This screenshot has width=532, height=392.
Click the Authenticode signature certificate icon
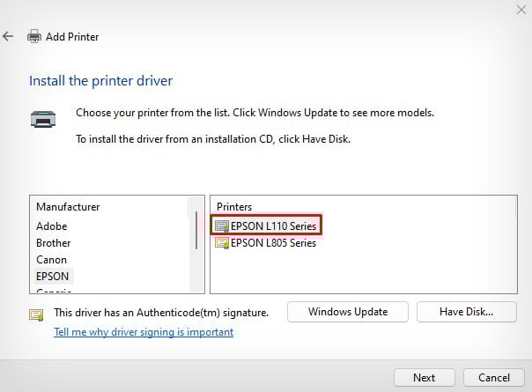click(x=36, y=314)
